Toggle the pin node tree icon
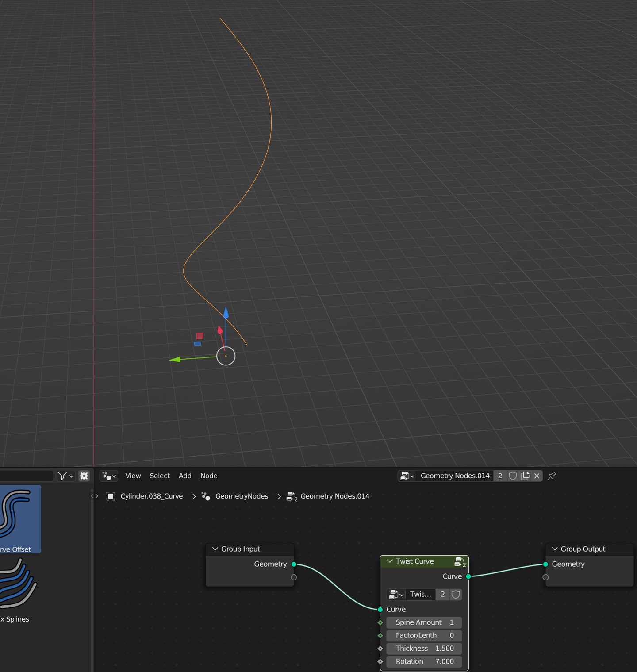This screenshot has height=672, width=637. (552, 476)
